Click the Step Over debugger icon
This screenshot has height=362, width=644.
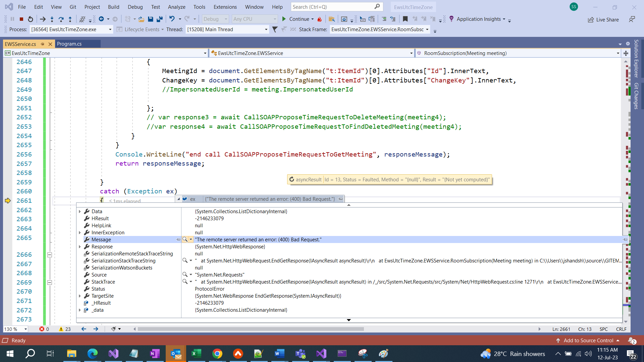[x=61, y=19]
